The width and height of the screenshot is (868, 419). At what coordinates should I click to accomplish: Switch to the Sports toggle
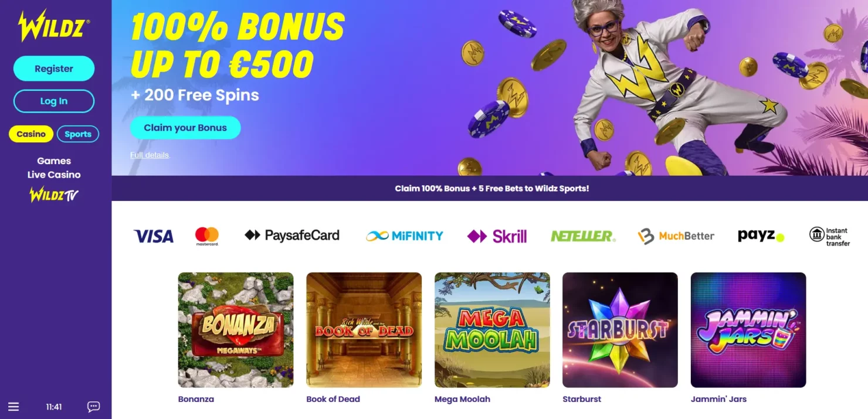point(78,134)
